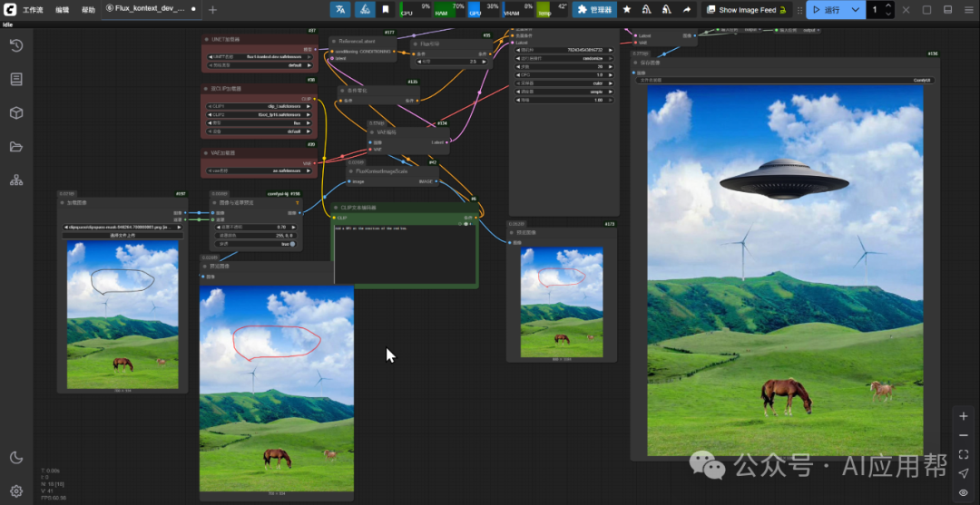
Task: Toggle link visibility eye icon
Action: coord(963,492)
